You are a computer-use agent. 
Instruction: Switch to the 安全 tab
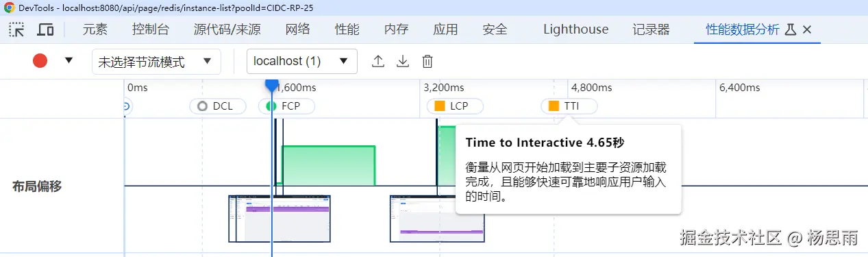pos(495,29)
